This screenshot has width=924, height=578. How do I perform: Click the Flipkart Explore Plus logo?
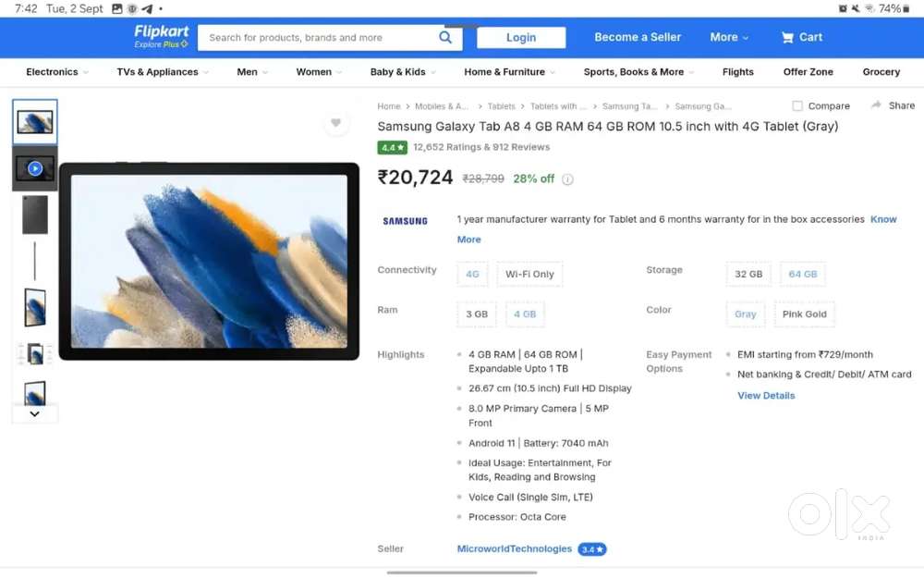pyautogui.click(x=161, y=37)
